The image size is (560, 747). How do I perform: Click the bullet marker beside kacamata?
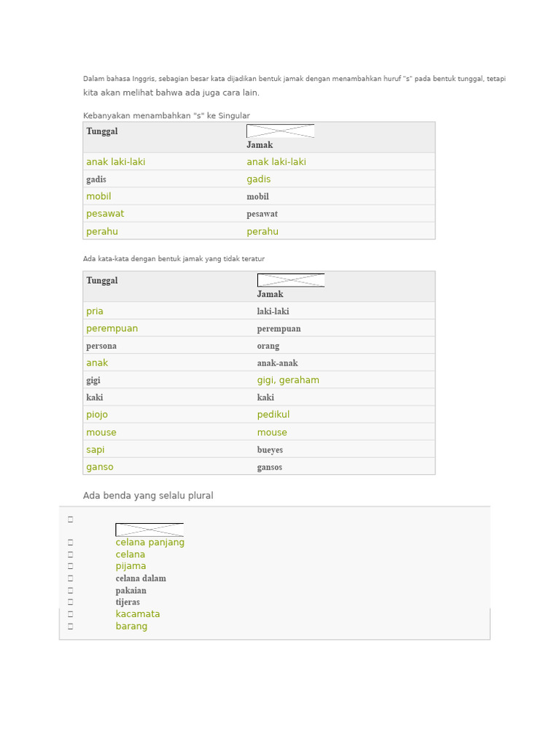[x=71, y=614]
